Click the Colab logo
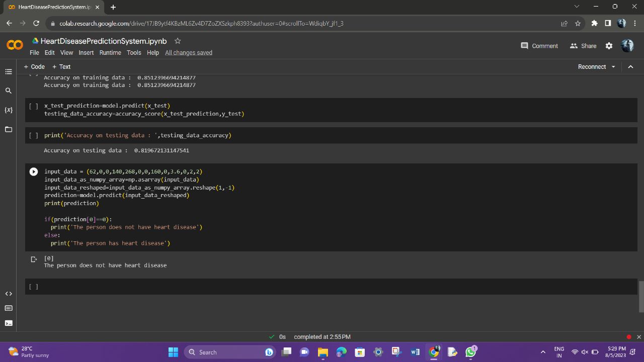Screen dimensions: 644x362 [15, 45]
